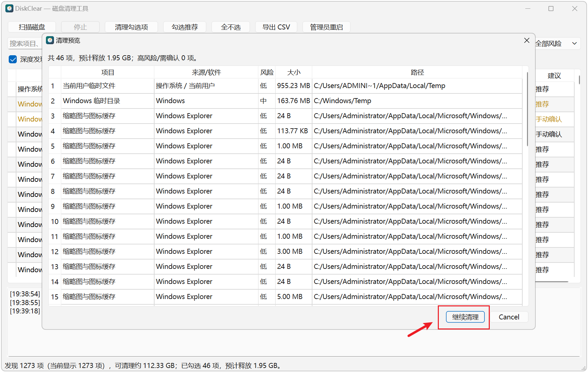Sort by the 风险 column header
Image resolution: width=588 pixels, height=372 pixels.
click(x=267, y=72)
